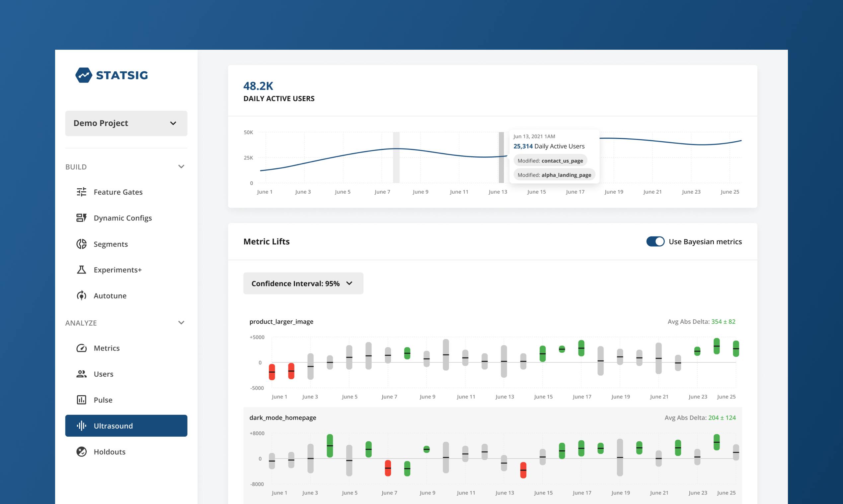Toggle the Use Bayesian metrics switch
This screenshot has width=843, height=504.
coord(655,241)
